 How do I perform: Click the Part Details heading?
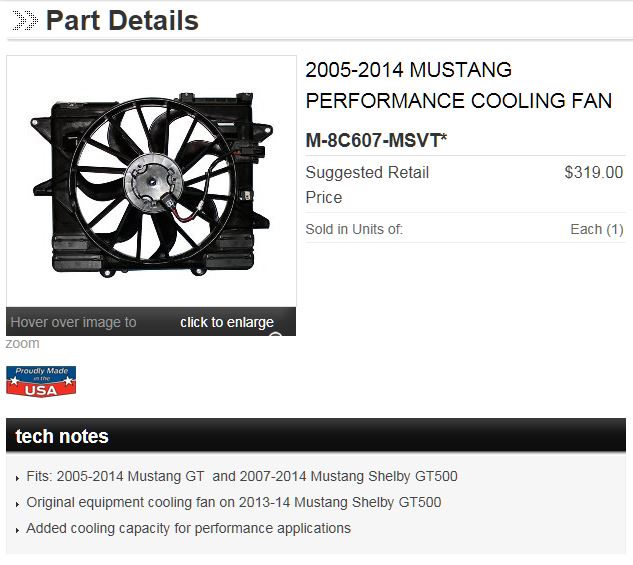click(122, 20)
